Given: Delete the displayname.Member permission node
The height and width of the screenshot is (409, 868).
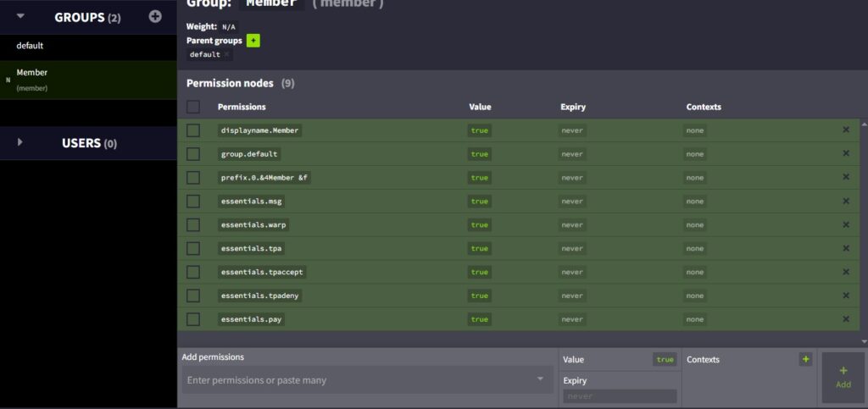Looking at the screenshot, I should 845,130.
